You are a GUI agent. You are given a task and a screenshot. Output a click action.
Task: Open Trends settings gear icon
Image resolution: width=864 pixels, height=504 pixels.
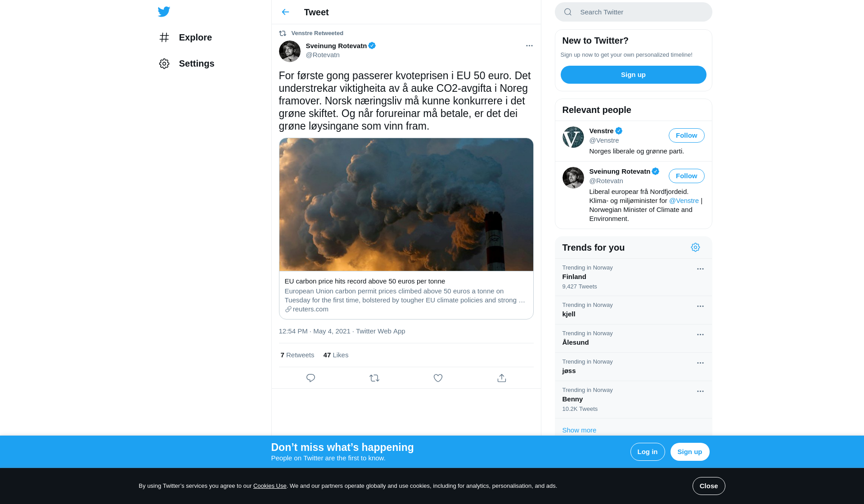[696, 247]
